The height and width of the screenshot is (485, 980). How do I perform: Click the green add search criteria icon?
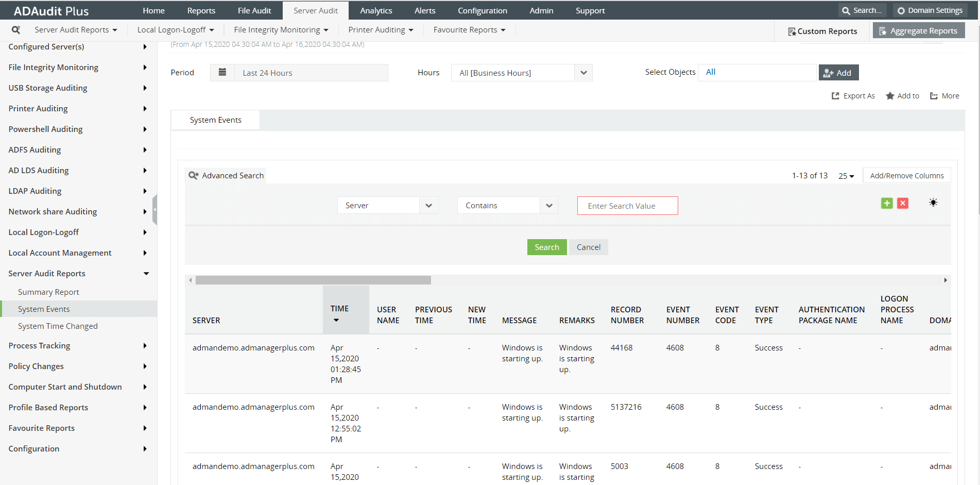pyautogui.click(x=886, y=203)
